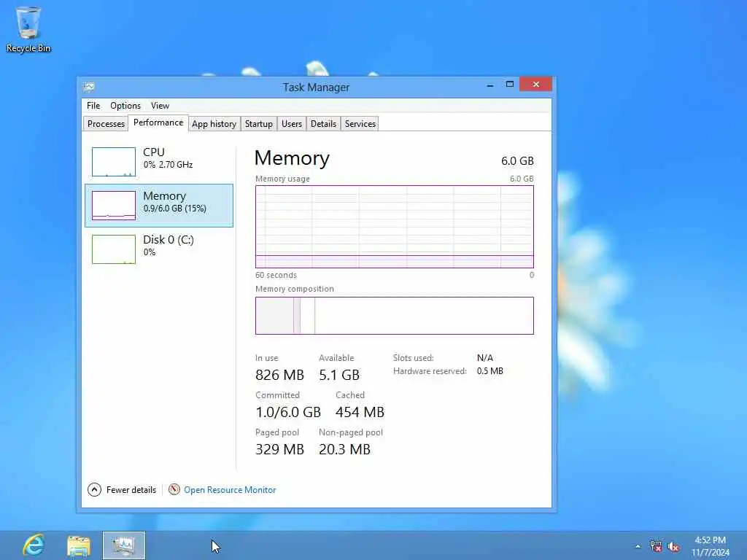The width and height of the screenshot is (747, 560).
Task: Click the network status tray icon
Action: [x=656, y=546]
